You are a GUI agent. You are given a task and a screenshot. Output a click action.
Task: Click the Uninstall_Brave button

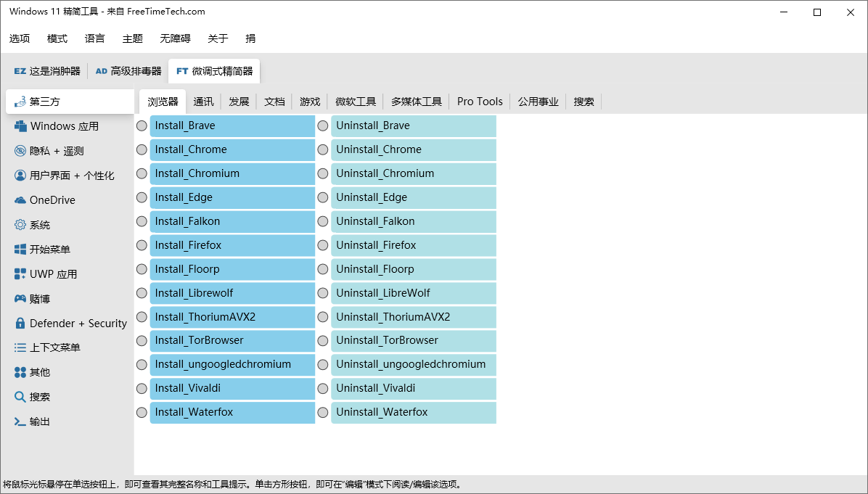click(x=413, y=126)
